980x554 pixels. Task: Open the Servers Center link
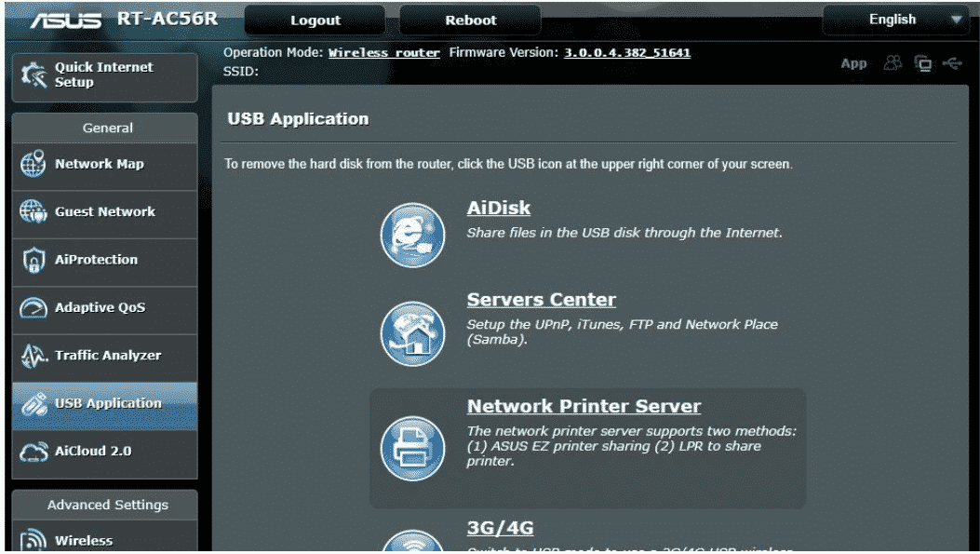[542, 300]
